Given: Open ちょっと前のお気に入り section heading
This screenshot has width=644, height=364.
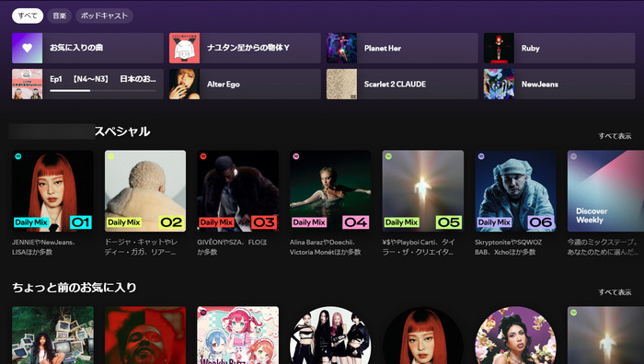Looking at the screenshot, I should tap(75, 288).
